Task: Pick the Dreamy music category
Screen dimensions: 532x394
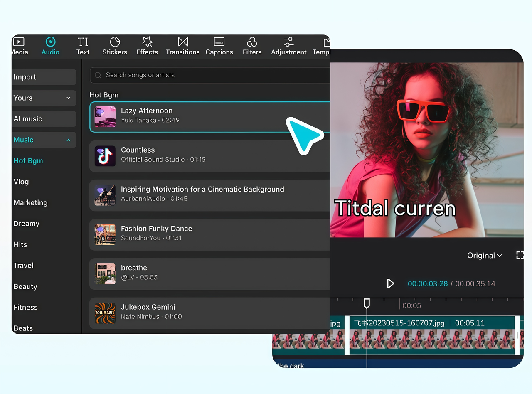Action: pyautogui.click(x=27, y=224)
